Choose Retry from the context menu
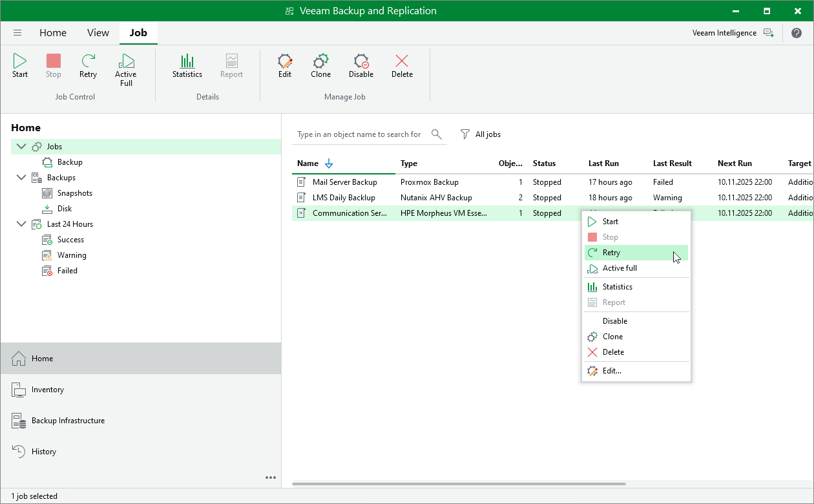 pos(611,253)
